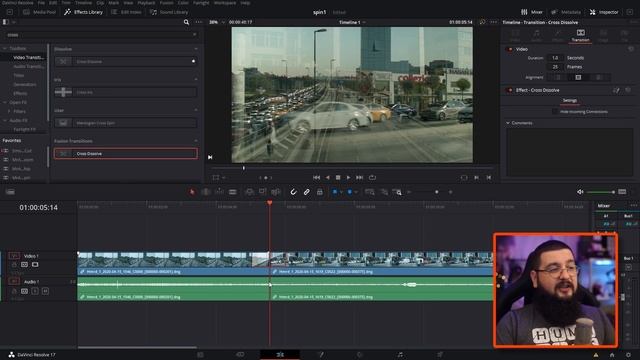Mute audio with the speaker icon
Screen dimensions: 640x360
[x=580, y=192]
